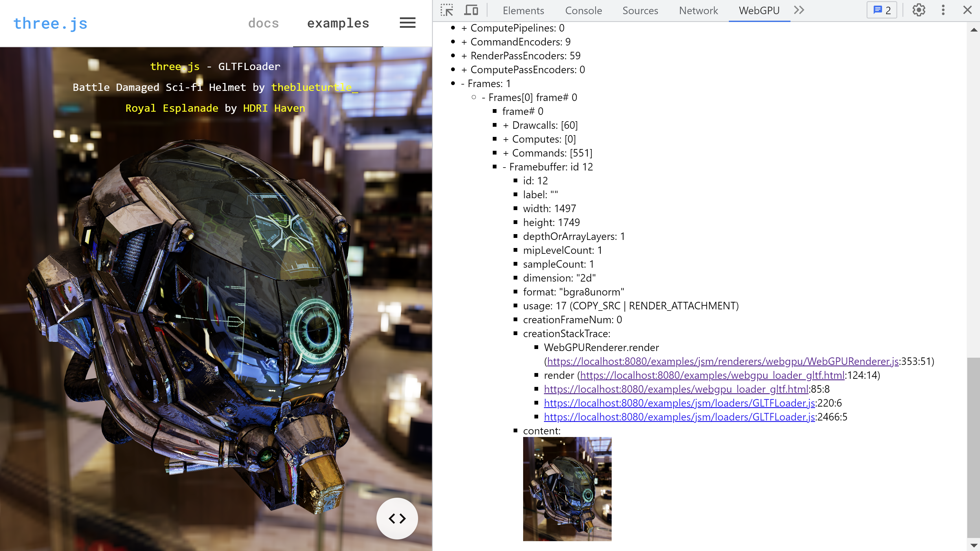Select the 'width: 1497' text
Viewport: 980px width, 551px height.
point(549,209)
